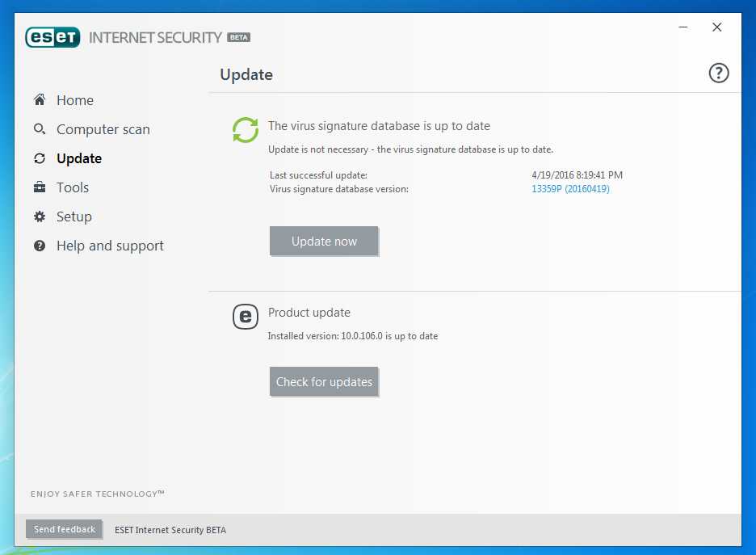This screenshot has height=555, width=756.
Task: Click the Update now button
Action: (x=324, y=241)
